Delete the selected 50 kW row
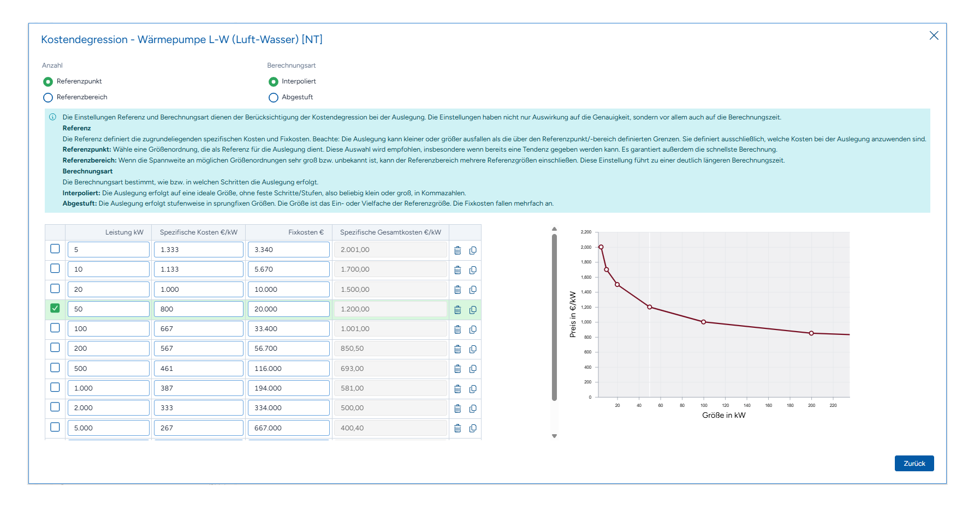The image size is (980, 510). [x=458, y=310]
